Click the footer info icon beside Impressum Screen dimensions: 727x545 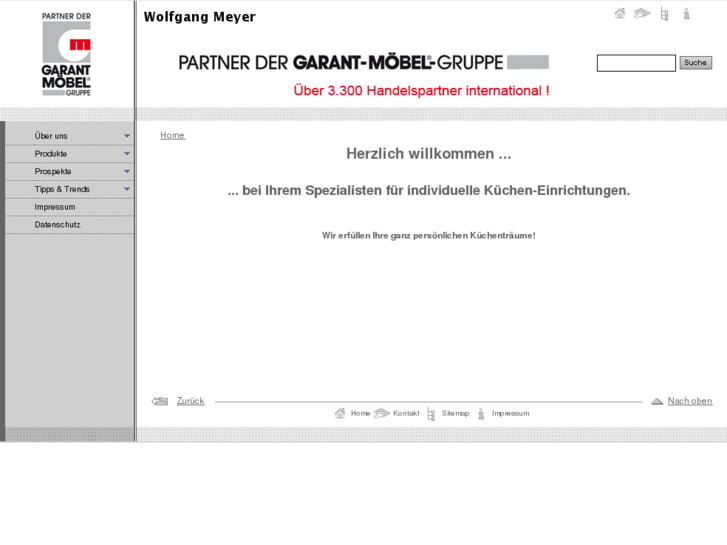tap(481, 413)
